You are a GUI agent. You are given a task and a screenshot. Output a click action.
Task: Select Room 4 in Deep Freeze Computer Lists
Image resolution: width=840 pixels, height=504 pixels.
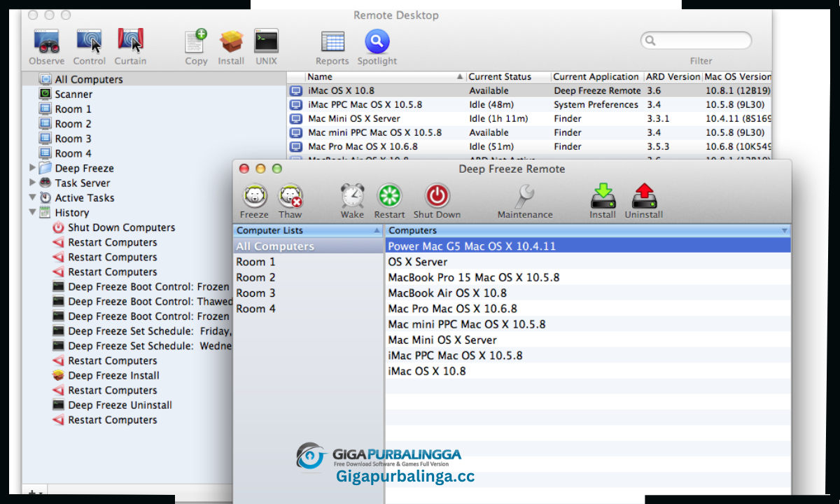[309, 308]
